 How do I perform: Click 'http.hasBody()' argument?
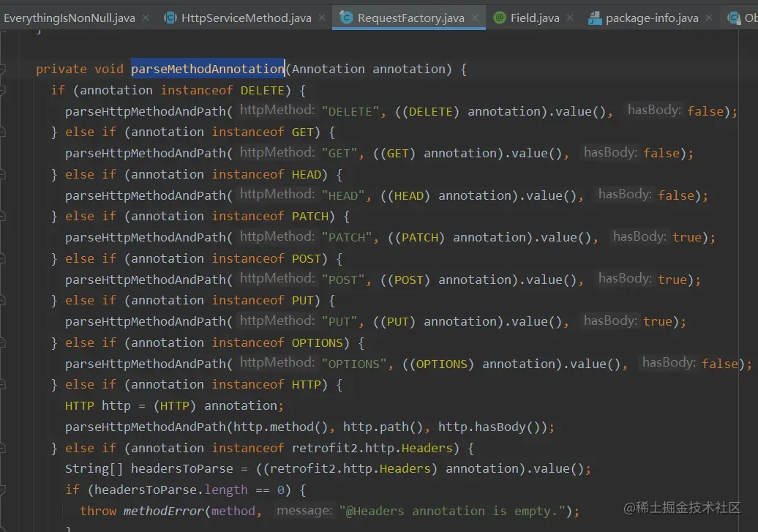point(489,427)
